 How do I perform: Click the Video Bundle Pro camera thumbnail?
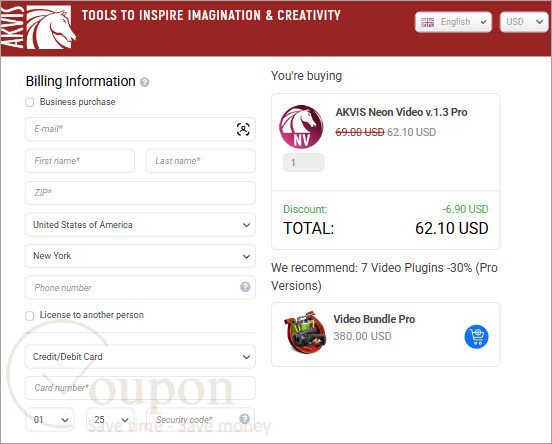(305, 332)
